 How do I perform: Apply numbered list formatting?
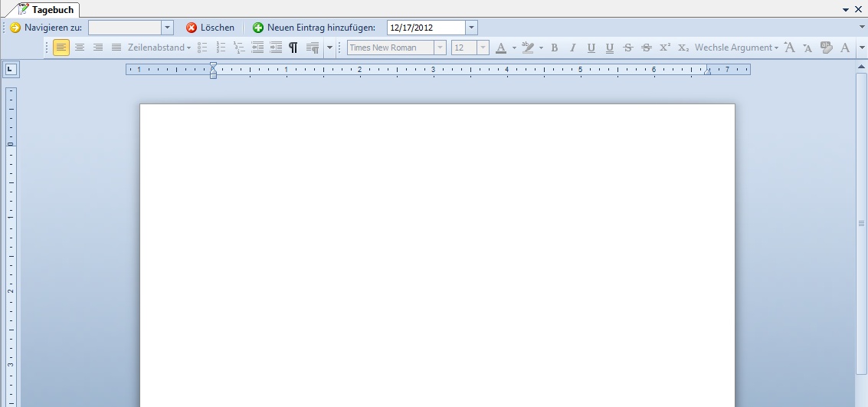(221, 48)
